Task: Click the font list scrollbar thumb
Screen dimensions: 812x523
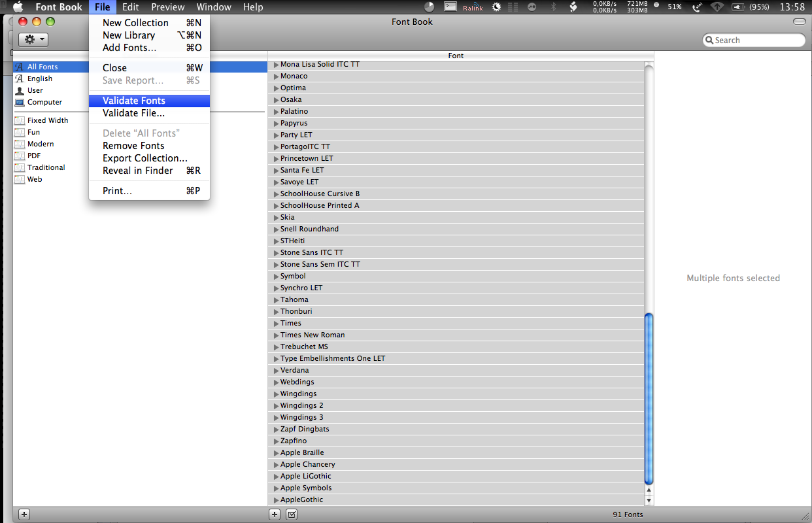Action: coord(649,399)
